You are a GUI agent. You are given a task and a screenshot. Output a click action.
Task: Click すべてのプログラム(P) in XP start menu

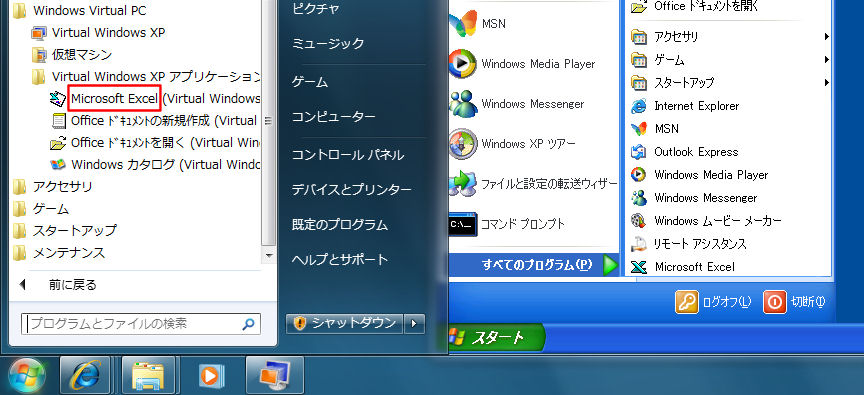pos(534,265)
